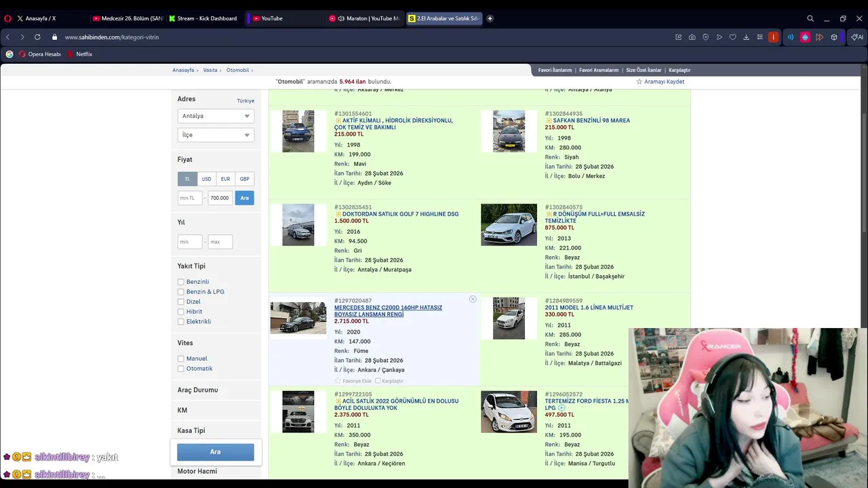
Task: Open the Opera main menu icon
Action: click(x=8, y=18)
